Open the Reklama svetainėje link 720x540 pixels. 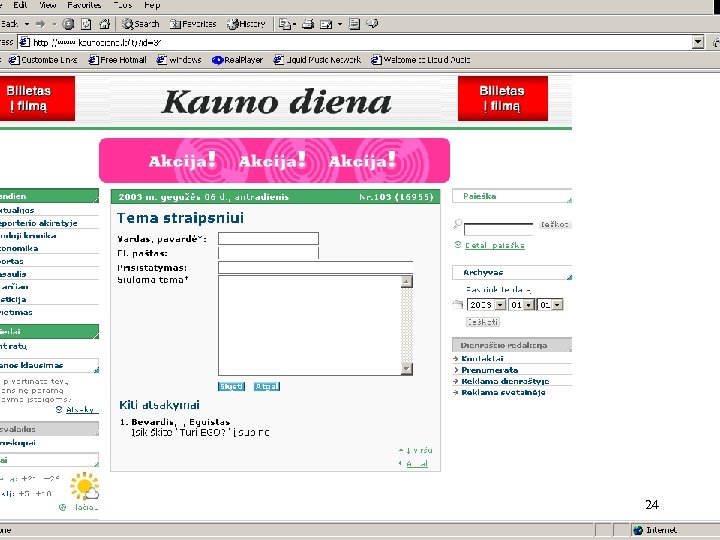(503, 393)
